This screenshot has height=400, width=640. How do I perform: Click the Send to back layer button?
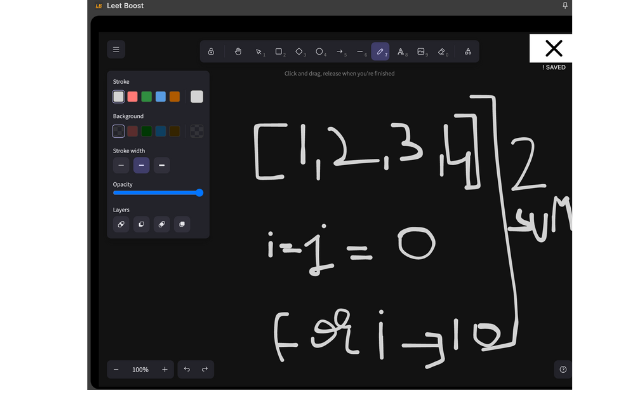pos(121,224)
